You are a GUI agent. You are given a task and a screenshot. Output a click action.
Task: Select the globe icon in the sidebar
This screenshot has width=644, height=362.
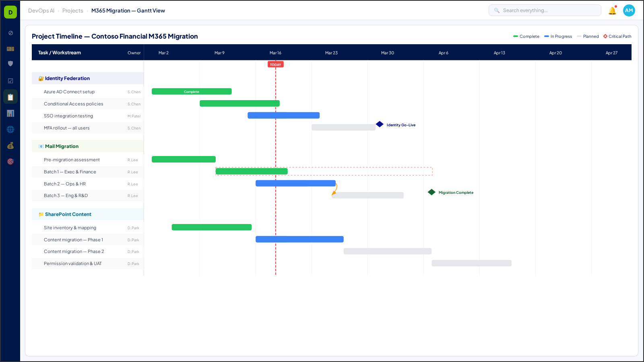click(x=10, y=129)
